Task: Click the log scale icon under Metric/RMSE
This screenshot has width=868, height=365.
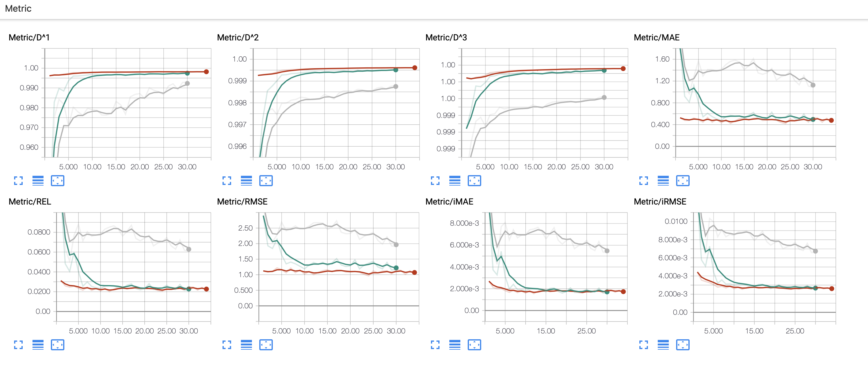Action: 246,345
